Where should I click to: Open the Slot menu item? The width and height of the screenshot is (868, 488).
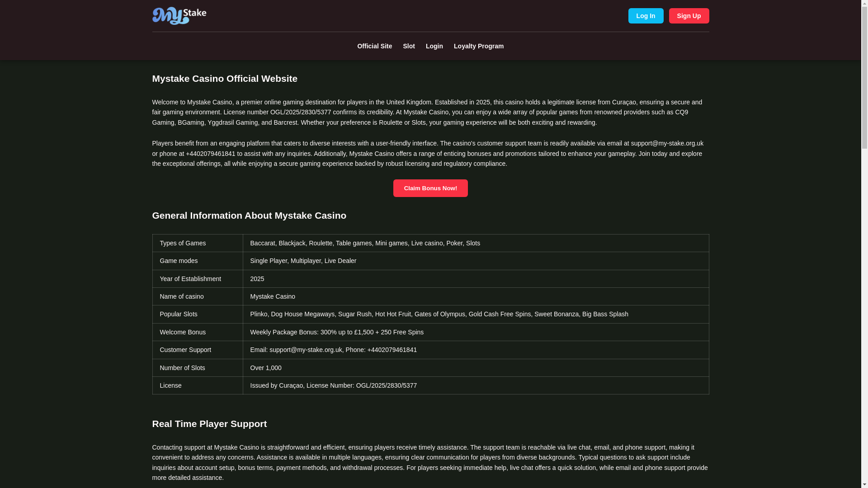(x=409, y=46)
